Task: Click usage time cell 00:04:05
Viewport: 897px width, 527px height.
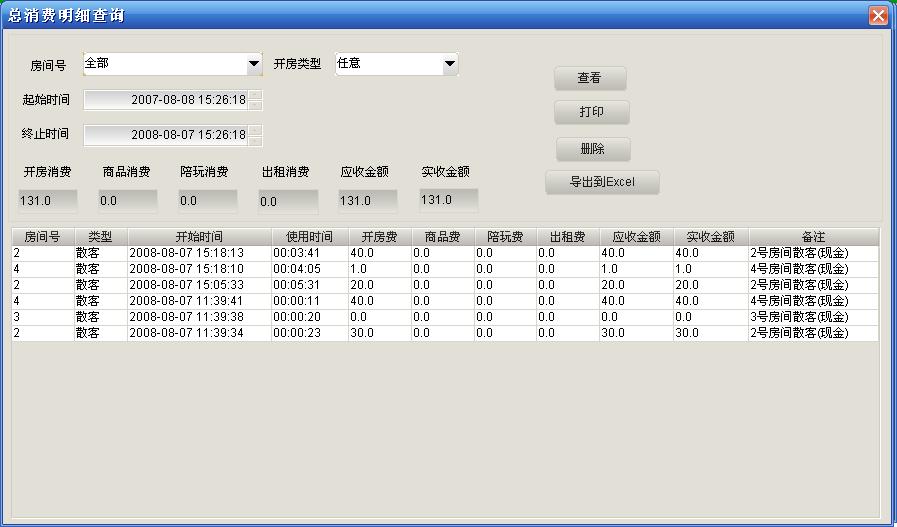Action: point(309,269)
